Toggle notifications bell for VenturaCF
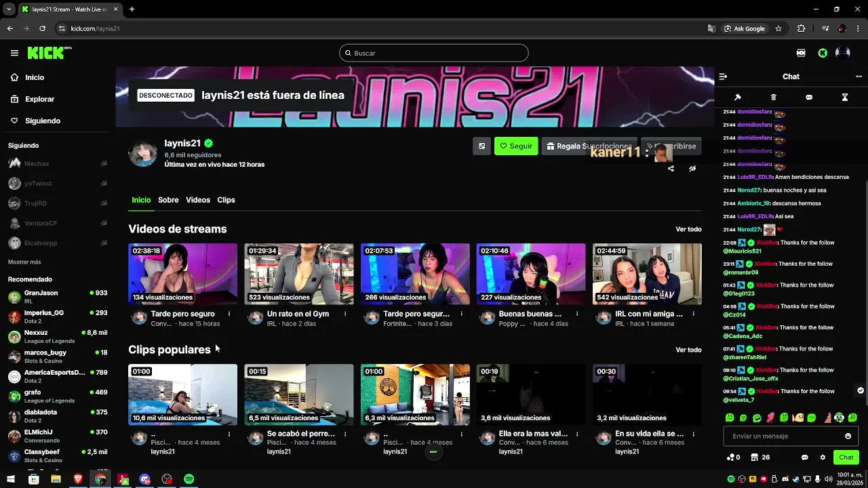This screenshot has width=868, height=488. point(104,223)
